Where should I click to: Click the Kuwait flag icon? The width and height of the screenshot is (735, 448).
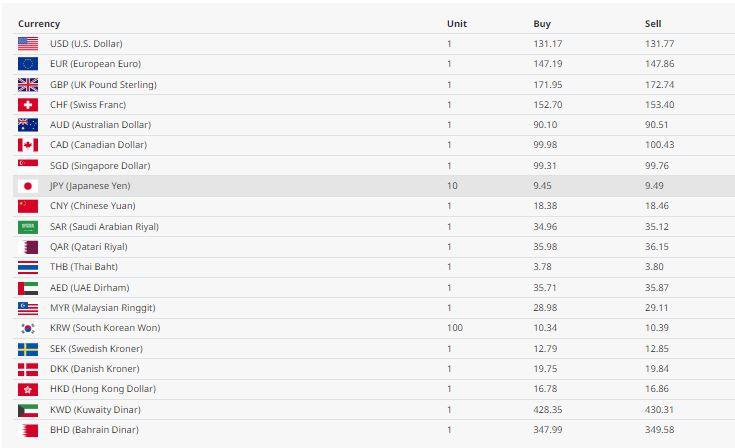point(28,409)
